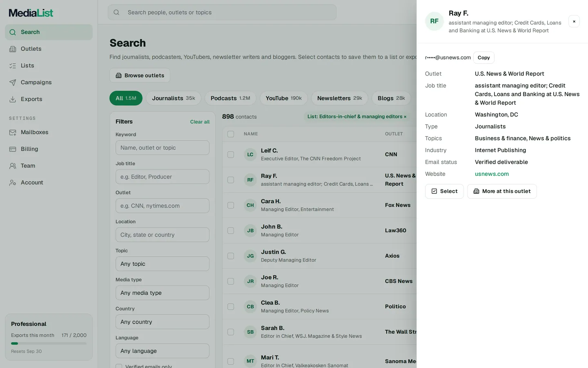Click the JB avatar for John B.

coord(250,231)
